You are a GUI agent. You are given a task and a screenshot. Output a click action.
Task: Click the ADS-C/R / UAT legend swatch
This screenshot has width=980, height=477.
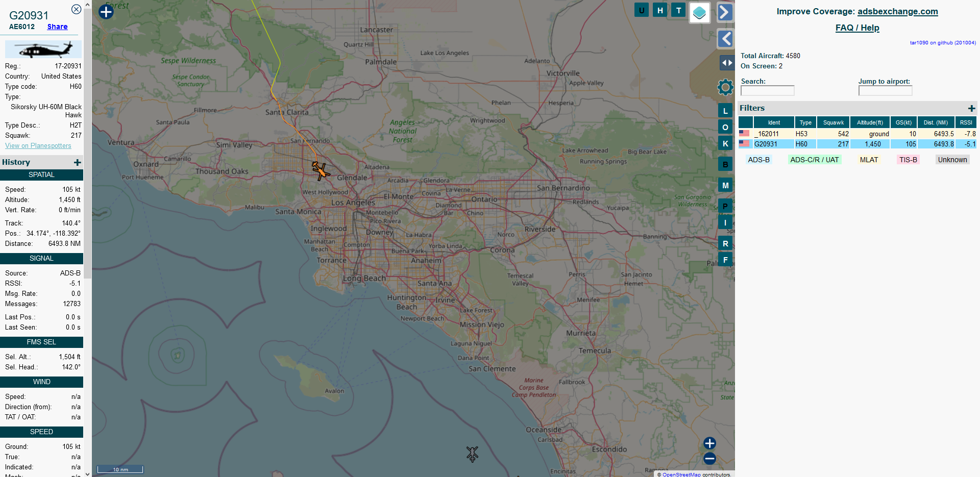[x=814, y=160]
